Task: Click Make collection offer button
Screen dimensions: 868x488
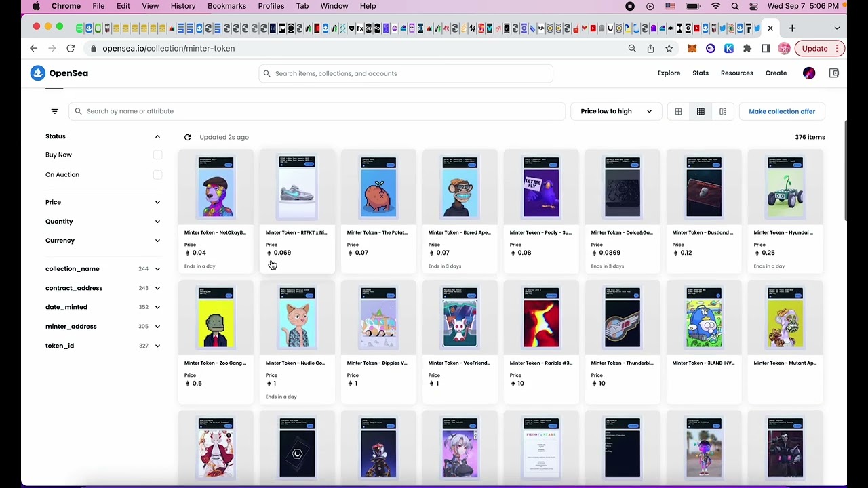Action: (x=782, y=111)
